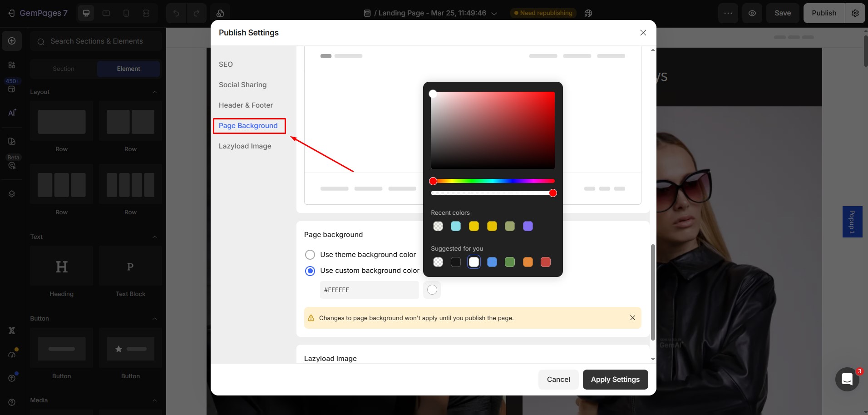Click the opacity slider handle
The width and height of the screenshot is (868, 415).
553,193
